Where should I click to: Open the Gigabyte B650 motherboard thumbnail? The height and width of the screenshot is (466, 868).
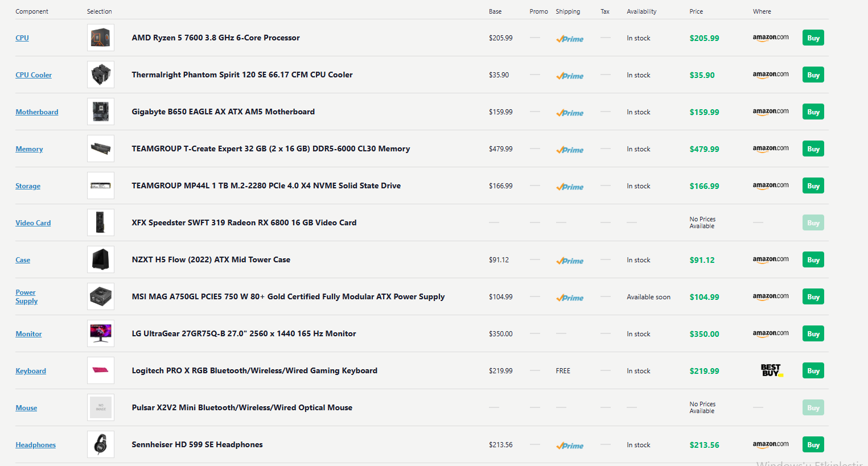click(x=101, y=112)
